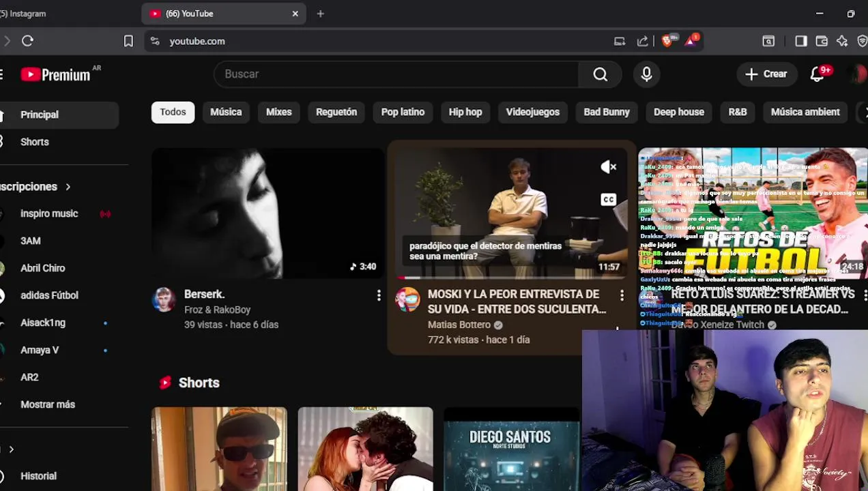This screenshot has width=868, height=491.
Task: Select the R&B filter chip
Action: pos(738,112)
